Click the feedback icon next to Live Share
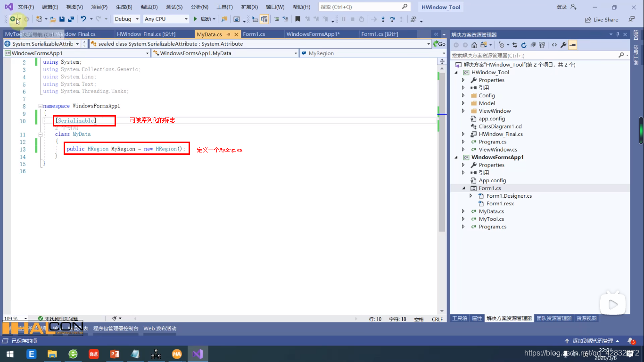644x362 pixels. 631,19
